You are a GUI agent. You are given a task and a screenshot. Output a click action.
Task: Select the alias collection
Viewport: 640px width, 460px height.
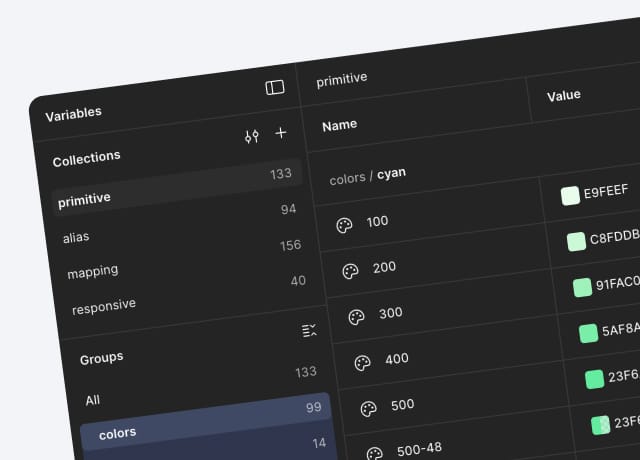click(76, 238)
